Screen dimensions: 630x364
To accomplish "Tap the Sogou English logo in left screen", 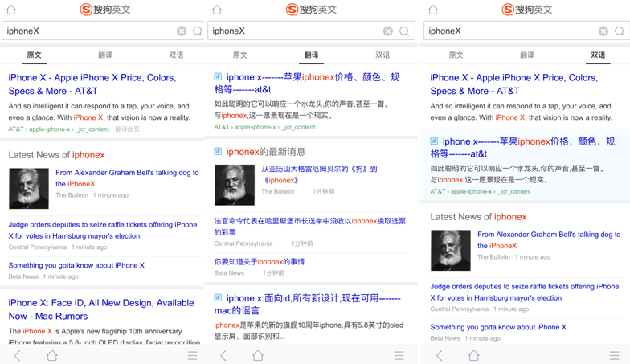I will pos(105,10).
